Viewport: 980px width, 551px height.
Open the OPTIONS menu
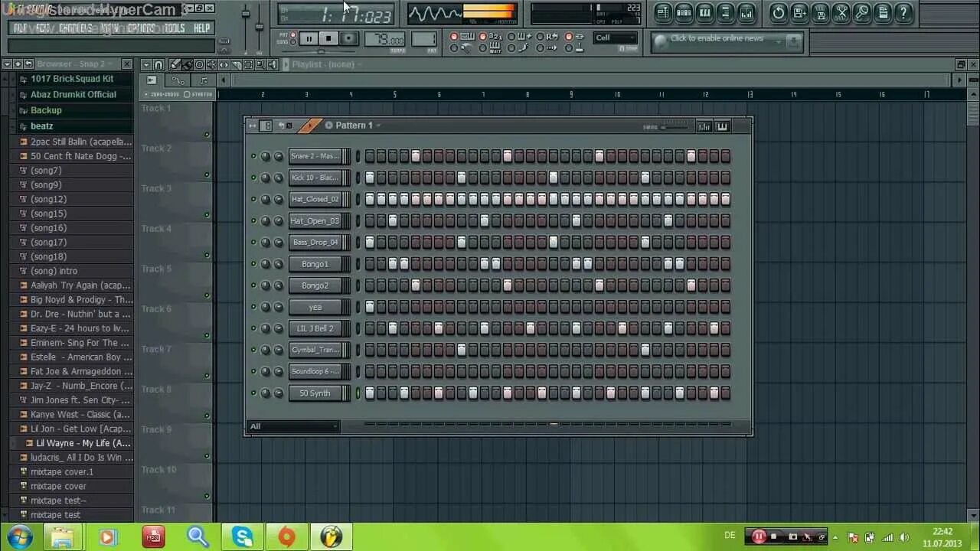(x=142, y=28)
